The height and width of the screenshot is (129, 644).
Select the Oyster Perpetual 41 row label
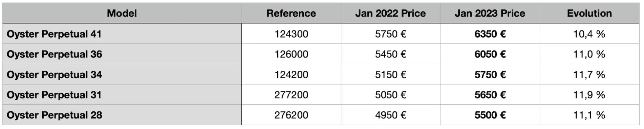point(122,34)
